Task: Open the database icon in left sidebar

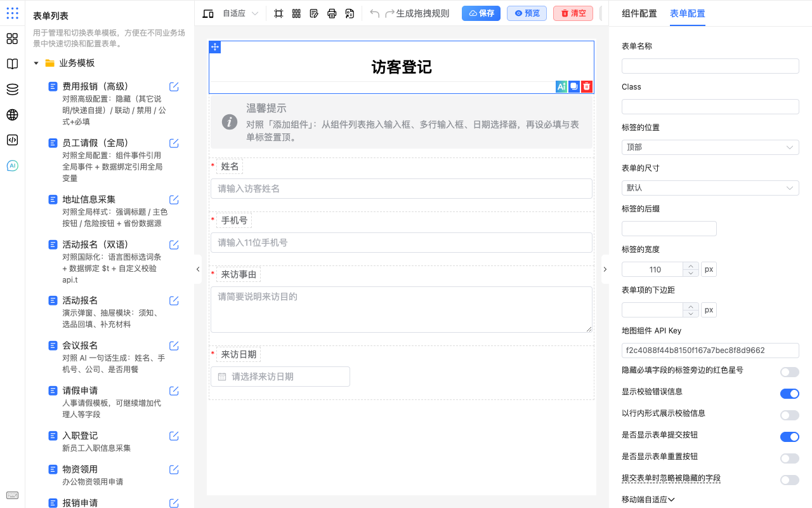Action: click(12, 90)
